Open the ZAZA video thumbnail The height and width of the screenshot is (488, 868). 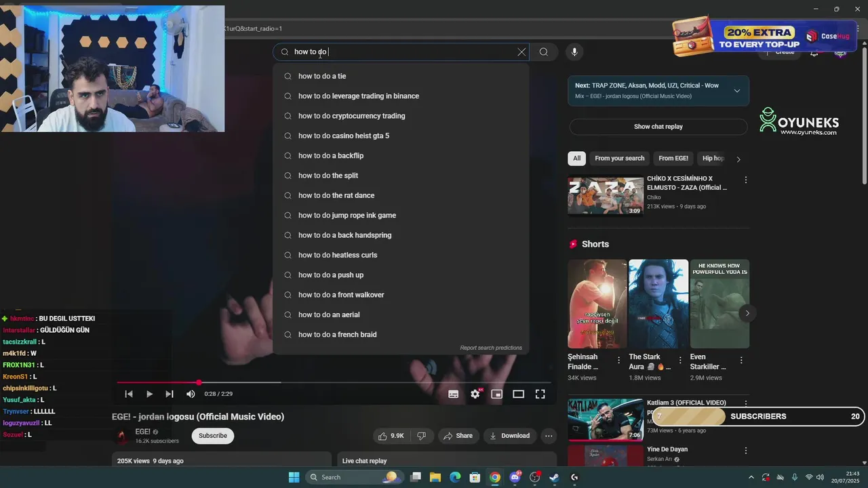606,197
